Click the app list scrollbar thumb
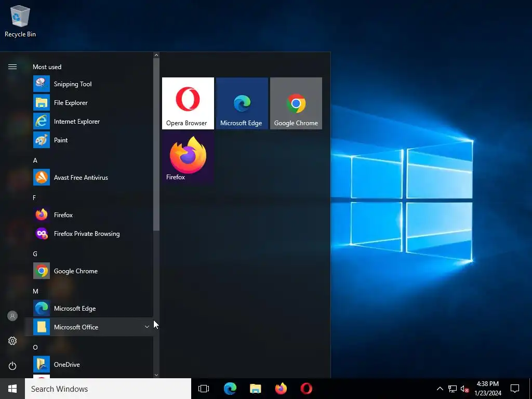Viewport: 532px width, 399px height. pyautogui.click(x=156, y=144)
